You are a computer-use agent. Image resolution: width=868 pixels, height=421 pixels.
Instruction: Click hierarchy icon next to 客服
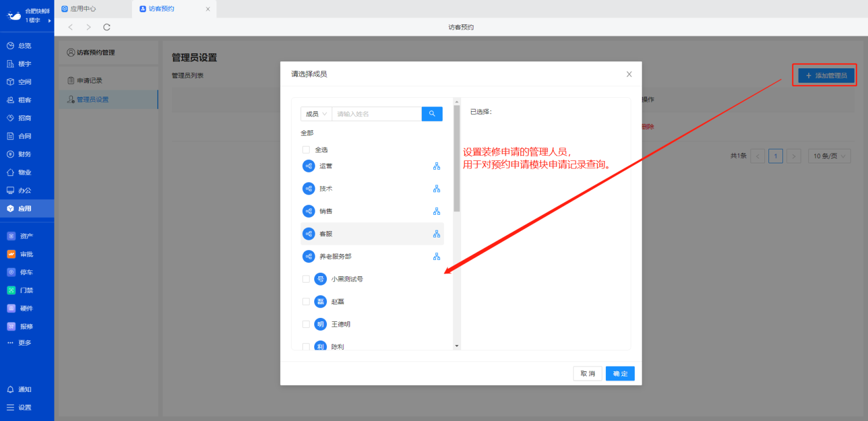[x=437, y=234]
